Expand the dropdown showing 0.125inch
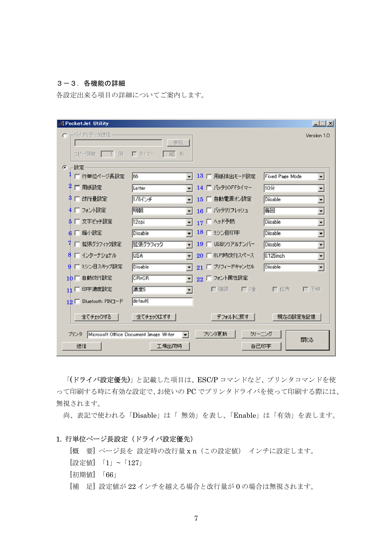This screenshot has height=555, width=392. (294, 256)
